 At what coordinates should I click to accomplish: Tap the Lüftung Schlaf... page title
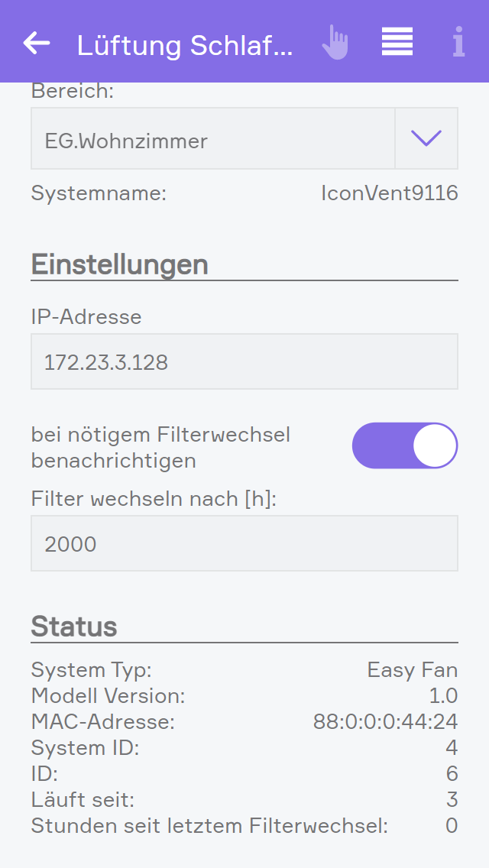tap(185, 45)
